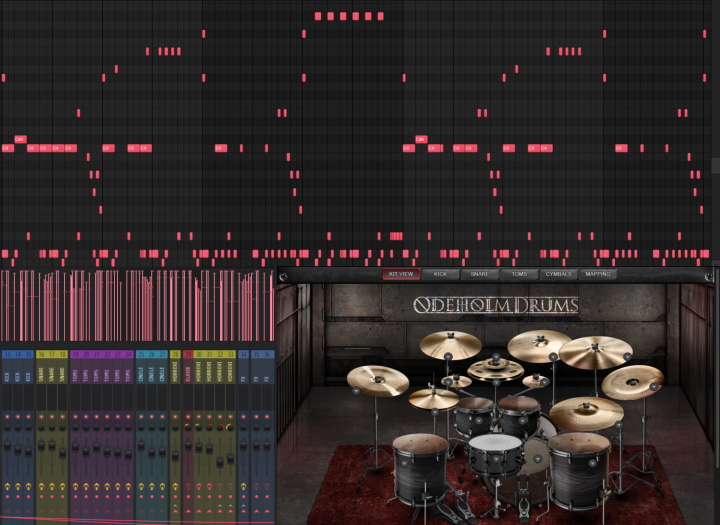Click the stereo separation knob on track 26
The image size is (720, 525).
(152, 486)
